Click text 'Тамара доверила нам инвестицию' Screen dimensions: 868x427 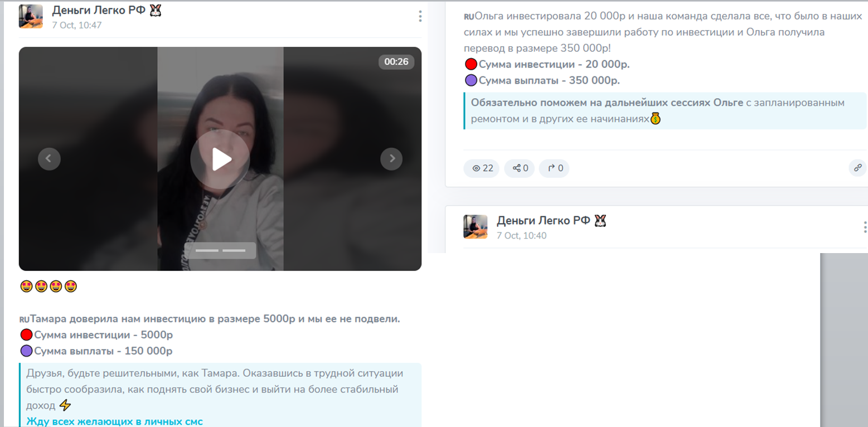(117, 319)
